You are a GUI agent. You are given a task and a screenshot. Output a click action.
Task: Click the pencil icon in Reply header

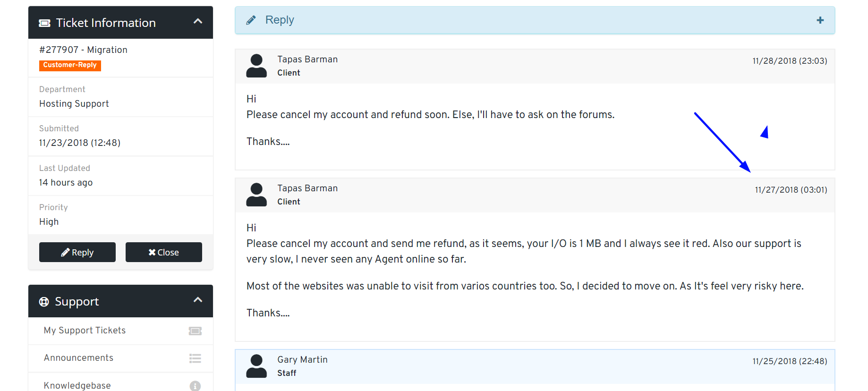click(251, 20)
